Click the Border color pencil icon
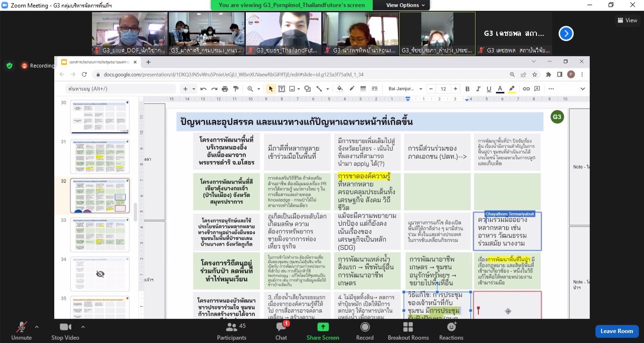Image resolution: width=644 pixels, height=343 pixels. [x=351, y=89]
